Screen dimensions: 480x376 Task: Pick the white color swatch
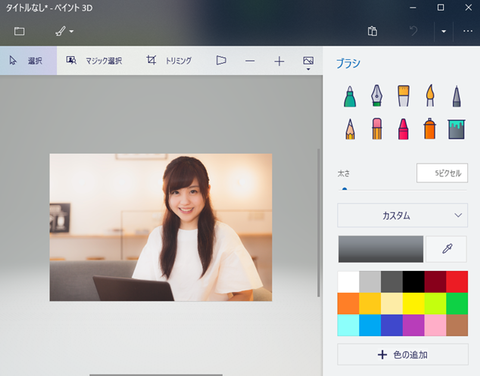coord(348,282)
